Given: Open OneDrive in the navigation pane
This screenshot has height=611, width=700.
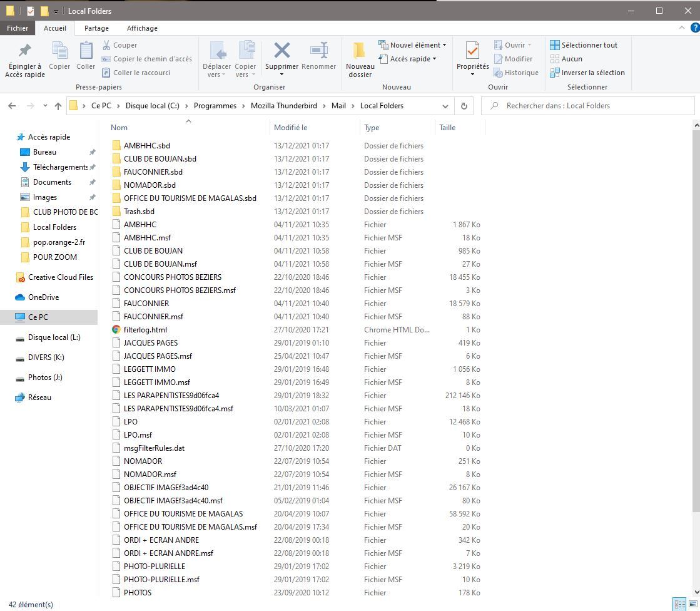Looking at the screenshot, I should pyautogui.click(x=43, y=297).
